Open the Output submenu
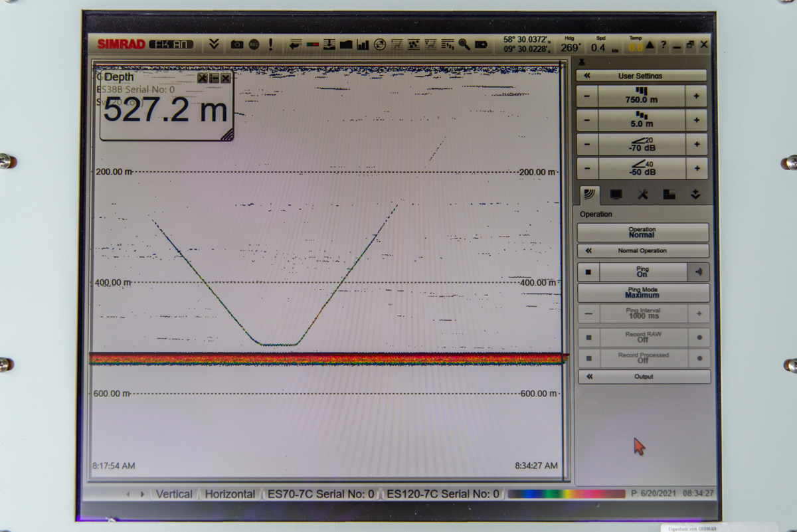This screenshot has height=532, width=797. point(644,377)
